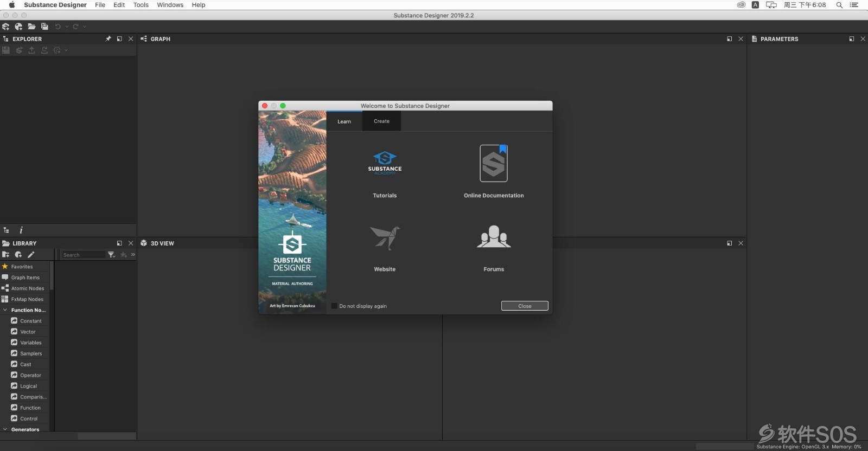Click the Explorer reload package icon
The width and height of the screenshot is (868, 451).
click(x=44, y=50)
